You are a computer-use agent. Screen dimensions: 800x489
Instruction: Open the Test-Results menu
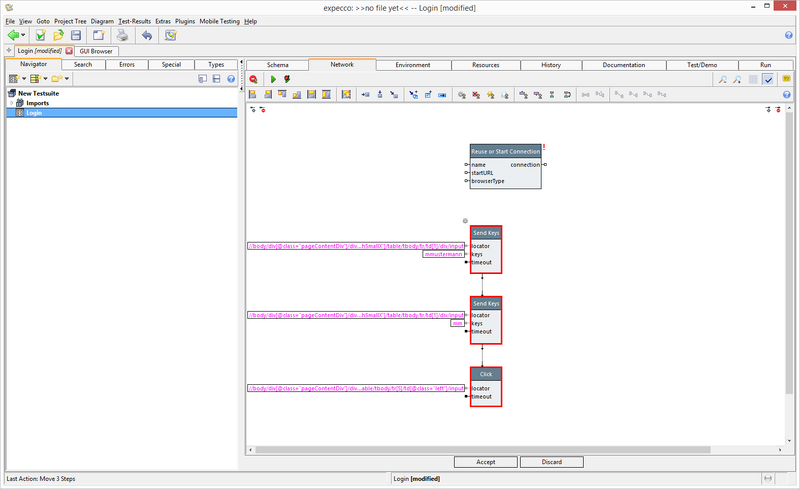point(134,21)
